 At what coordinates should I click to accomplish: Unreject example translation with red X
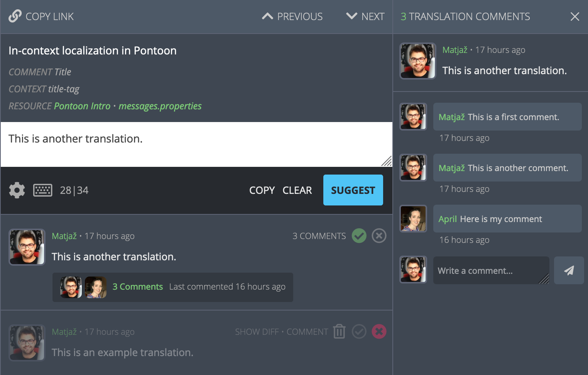click(379, 331)
